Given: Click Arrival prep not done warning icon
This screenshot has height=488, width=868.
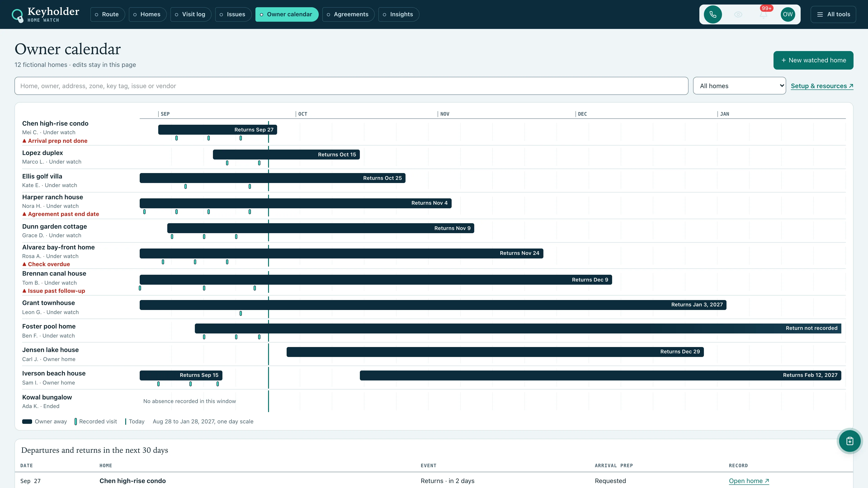Looking at the screenshot, I should [24, 141].
